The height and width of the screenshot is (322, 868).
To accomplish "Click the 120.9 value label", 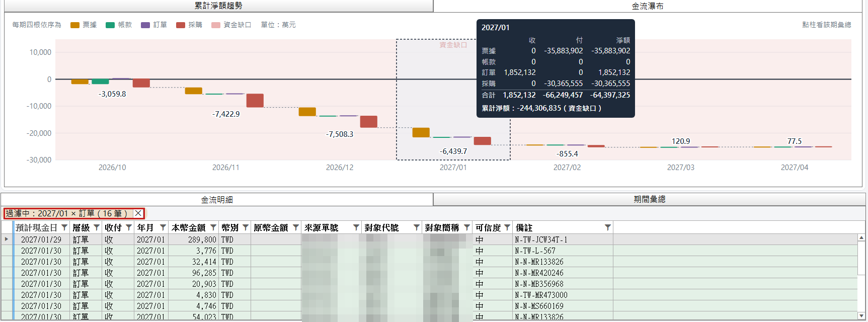I will (x=681, y=141).
